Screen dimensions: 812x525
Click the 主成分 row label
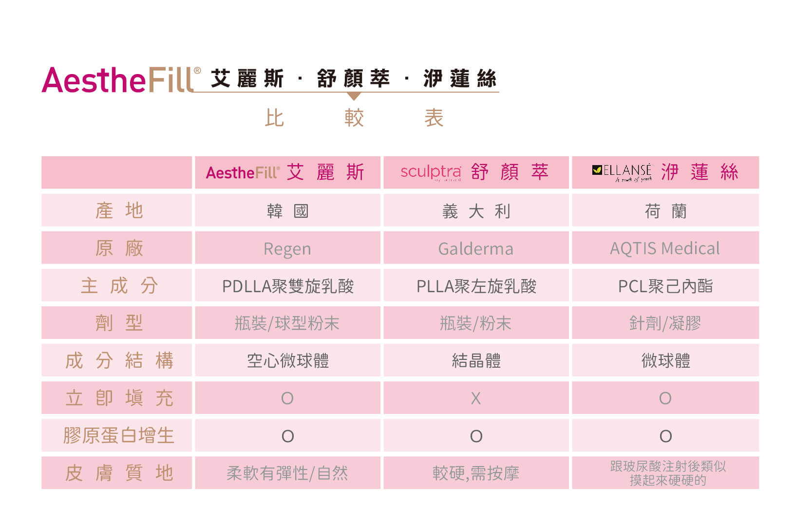click(119, 286)
